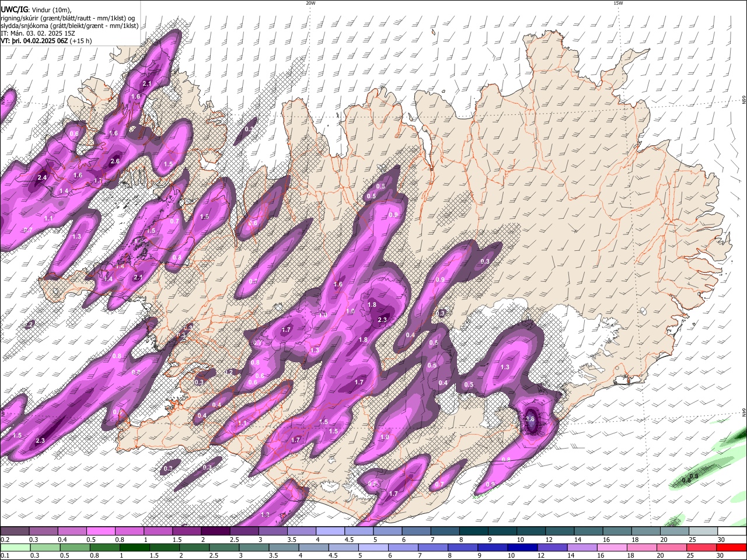Pick the light grey 25 snow legend swatch
747x560 pixels.
click(704, 532)
